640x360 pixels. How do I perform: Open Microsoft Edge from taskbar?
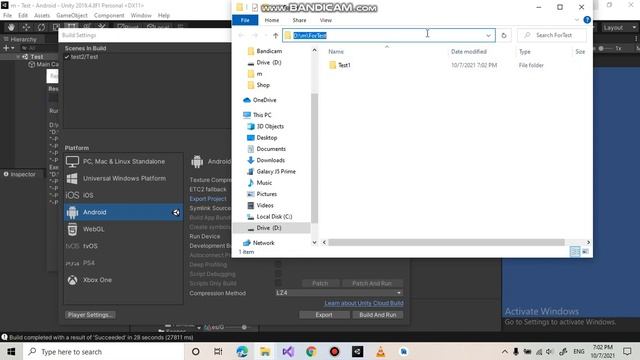(242, 351)
